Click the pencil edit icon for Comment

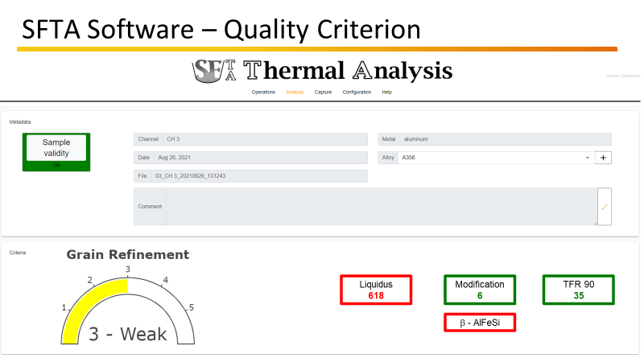tap(605, 207)
